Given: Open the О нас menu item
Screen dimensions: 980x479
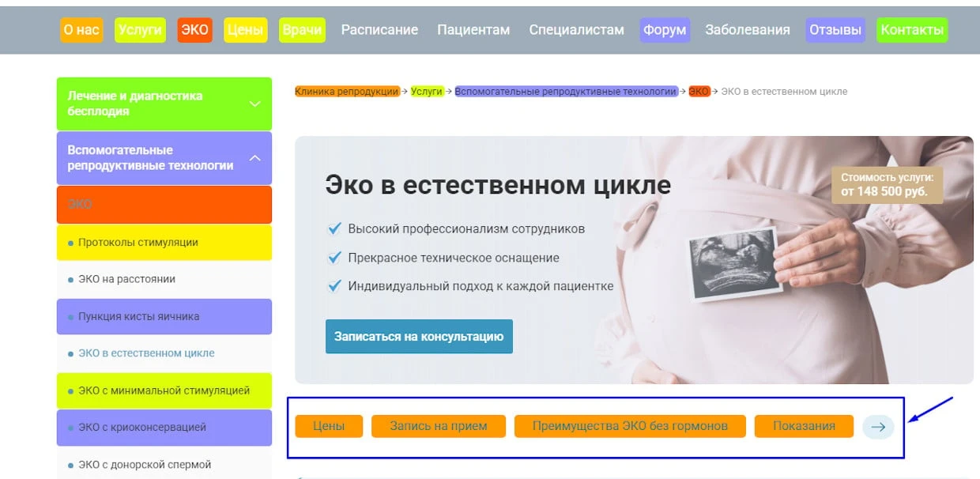Looking at the screenshot, I should tap(81, 30).
